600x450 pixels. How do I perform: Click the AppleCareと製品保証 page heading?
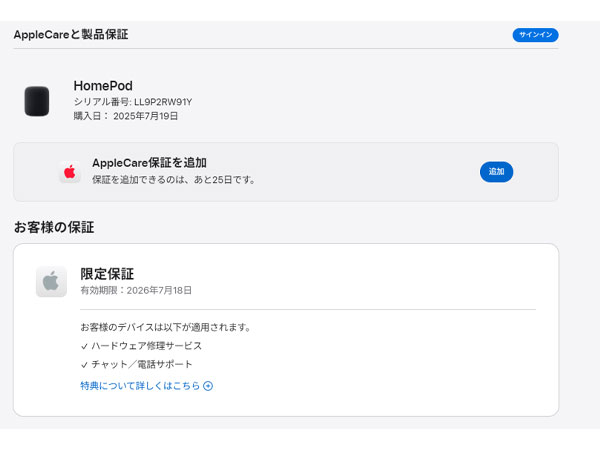point(71,34)
